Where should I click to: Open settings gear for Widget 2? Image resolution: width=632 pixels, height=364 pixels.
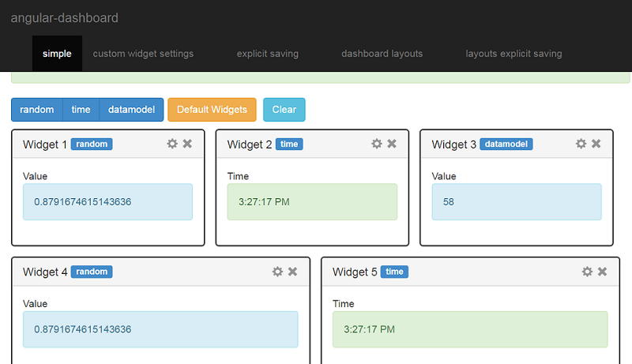click(x=377, y=144)
